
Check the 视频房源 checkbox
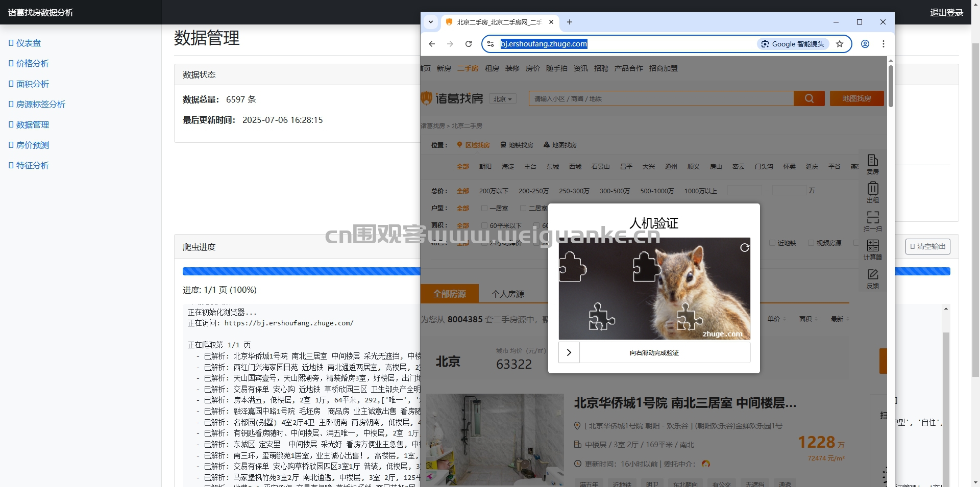(811, 243)
